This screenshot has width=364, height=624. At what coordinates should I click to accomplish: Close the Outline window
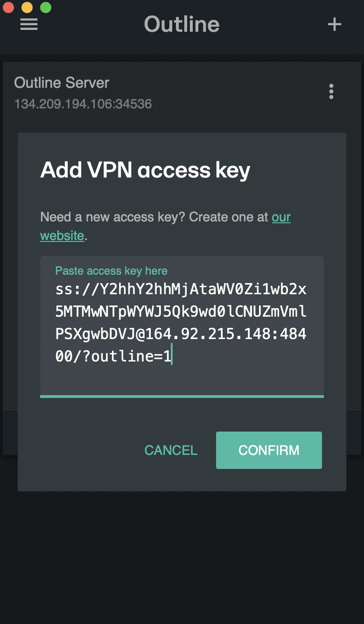tap(8, 7)
